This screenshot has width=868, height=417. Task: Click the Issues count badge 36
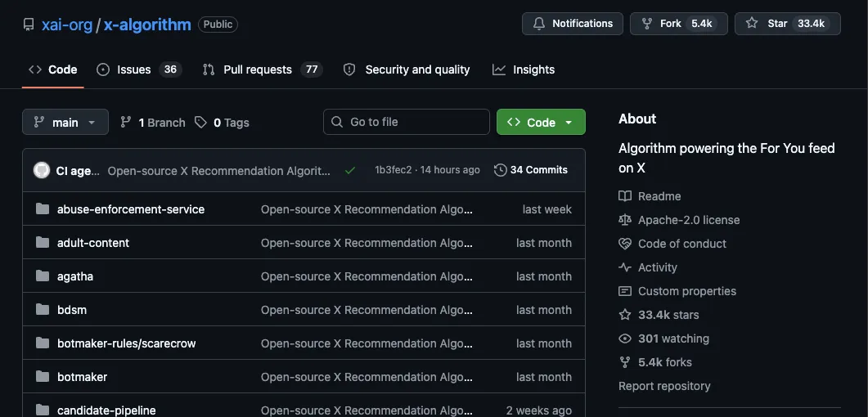[170, 69]
